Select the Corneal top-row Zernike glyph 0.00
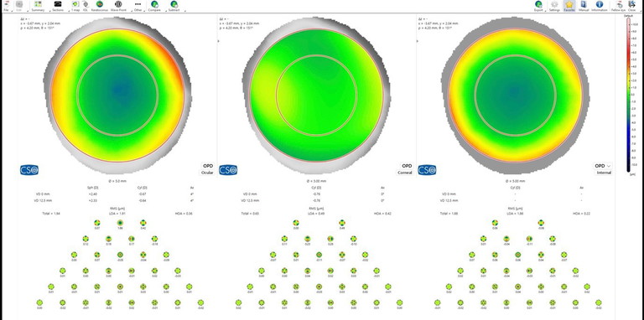The height and width of the screenshot is (320, 644). tap(296, 224)
